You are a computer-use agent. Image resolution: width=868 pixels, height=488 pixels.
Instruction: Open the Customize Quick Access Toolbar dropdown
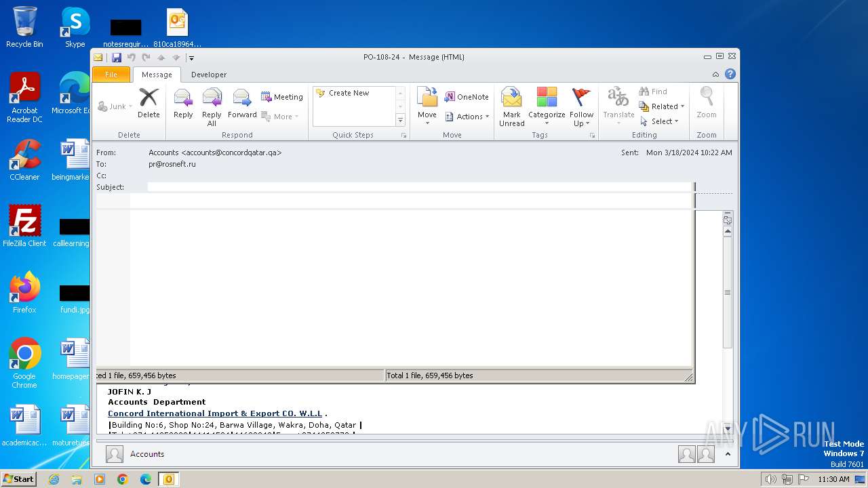point(191,58)
